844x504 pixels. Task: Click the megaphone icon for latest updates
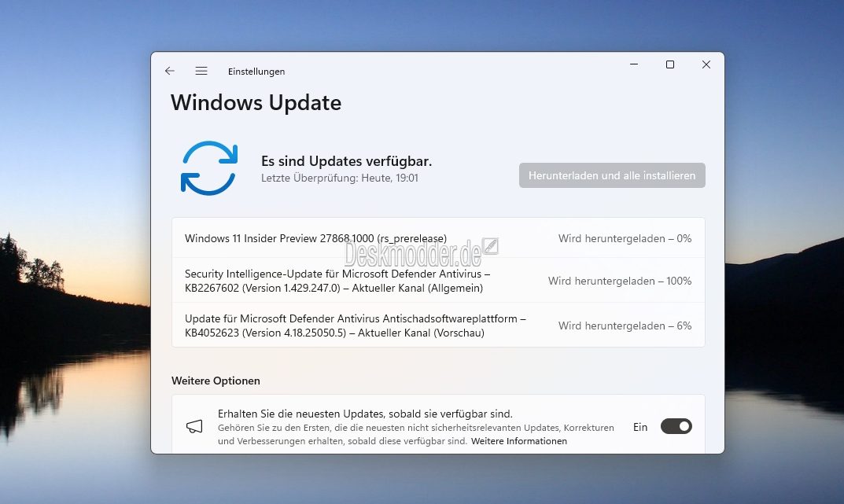click(194, 426)
